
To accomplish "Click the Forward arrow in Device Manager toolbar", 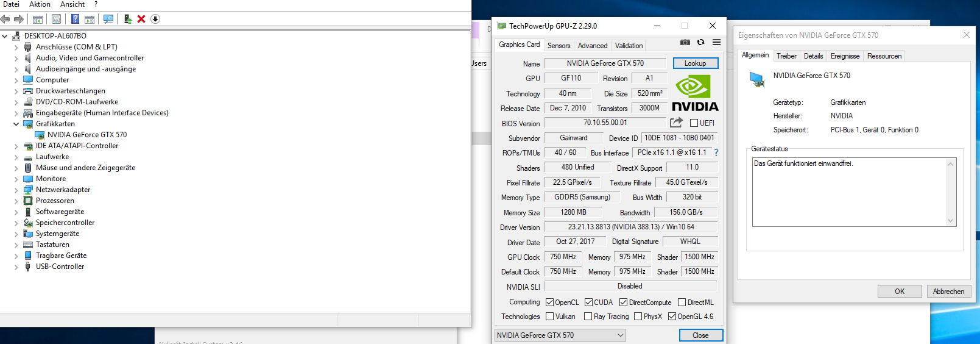I will pyautogui.click(x=19, y=19).
